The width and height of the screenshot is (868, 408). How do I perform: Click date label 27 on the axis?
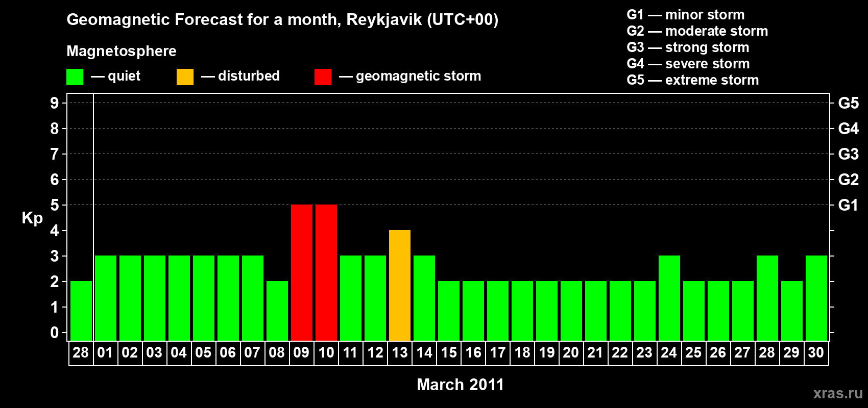[x=742, y=353]
